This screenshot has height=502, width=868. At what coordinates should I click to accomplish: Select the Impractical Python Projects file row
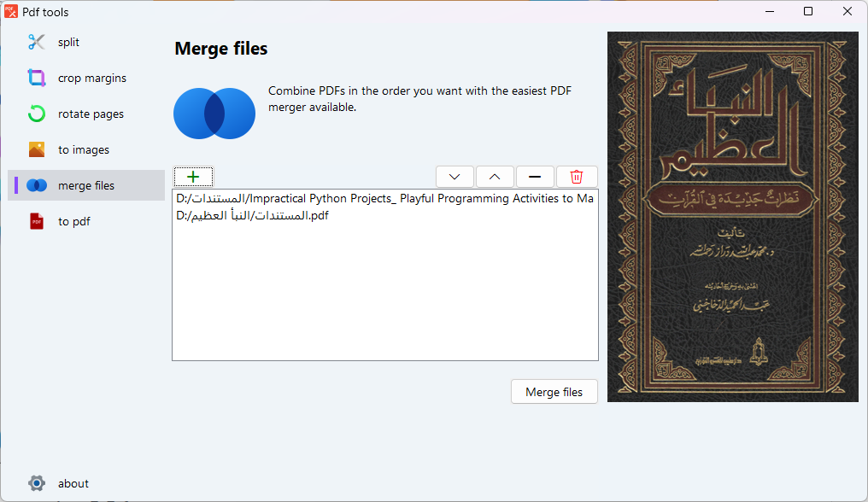[x=384, y=198]
